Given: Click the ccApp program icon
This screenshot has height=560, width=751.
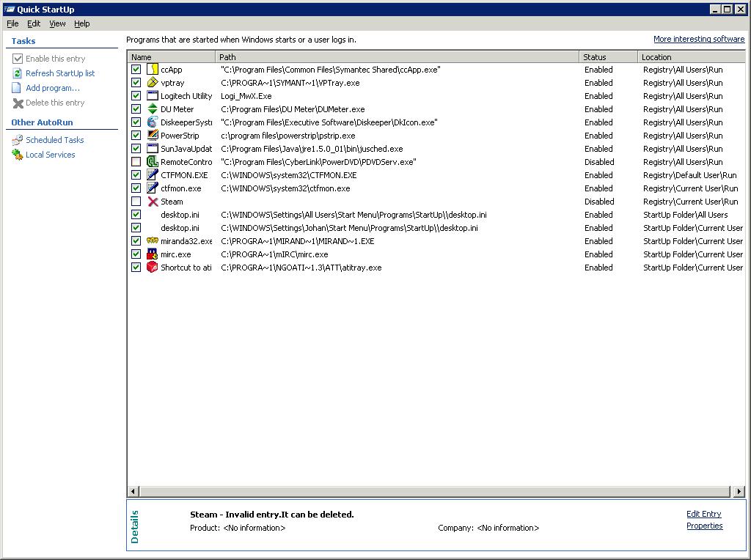Looking at the screenshot, I should click(x=153, y=70).
